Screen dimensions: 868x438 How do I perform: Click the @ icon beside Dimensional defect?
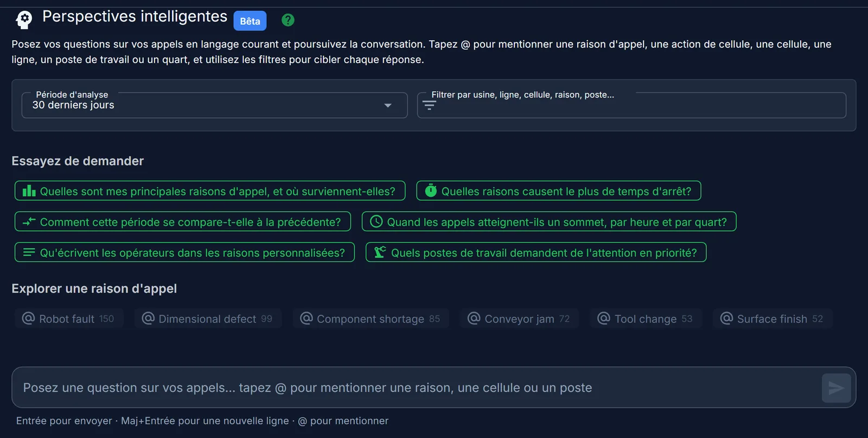(x=148, y=318)
